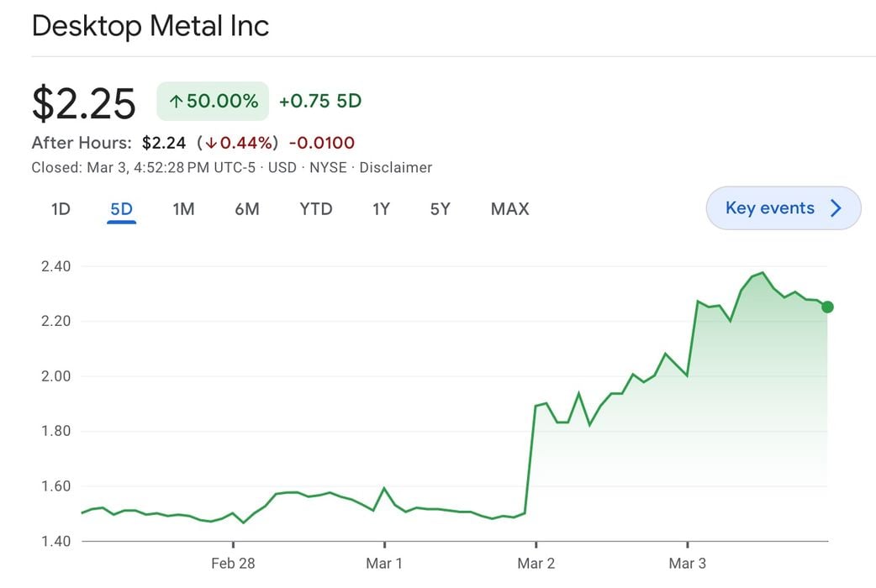Open the 5Y chart view

coord(440,209)
